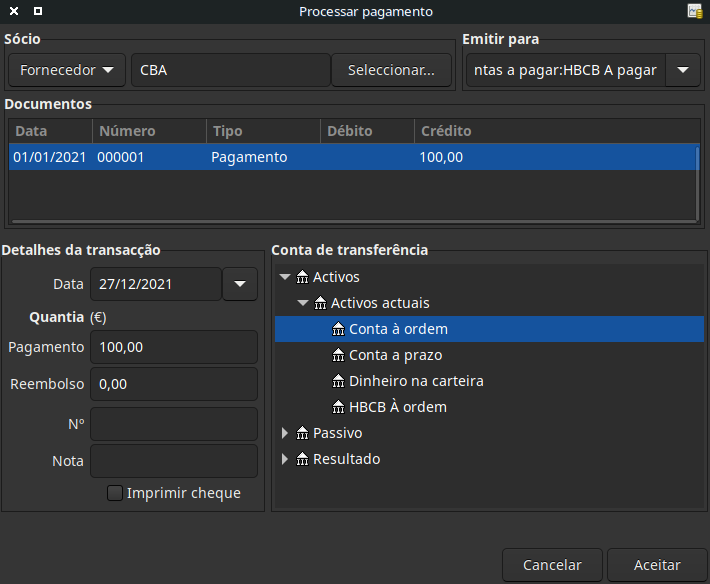710x584 pixels.
Task: Click the bank icon beside Passivo
Action: 303,433
